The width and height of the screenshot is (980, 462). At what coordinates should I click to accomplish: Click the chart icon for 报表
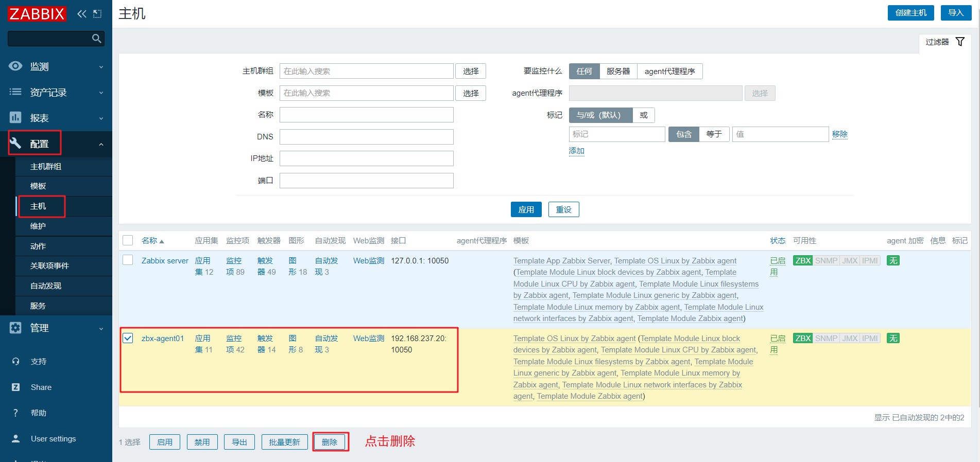point(15,117)
